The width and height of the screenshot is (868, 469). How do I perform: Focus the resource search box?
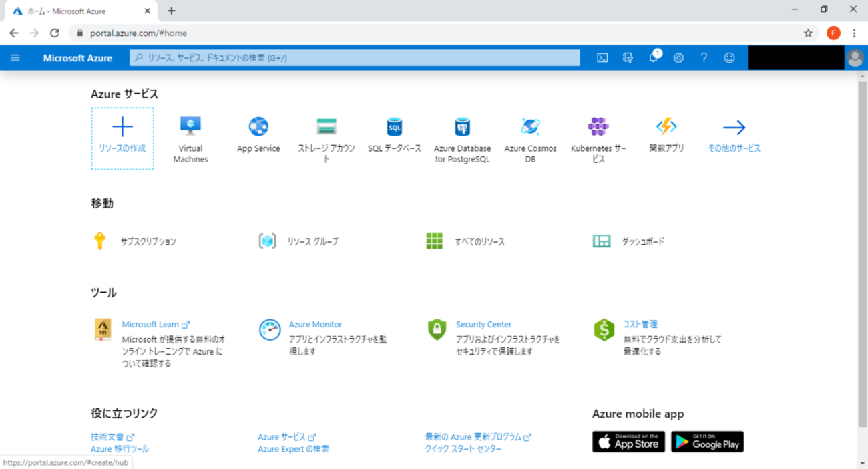point(355,58)
